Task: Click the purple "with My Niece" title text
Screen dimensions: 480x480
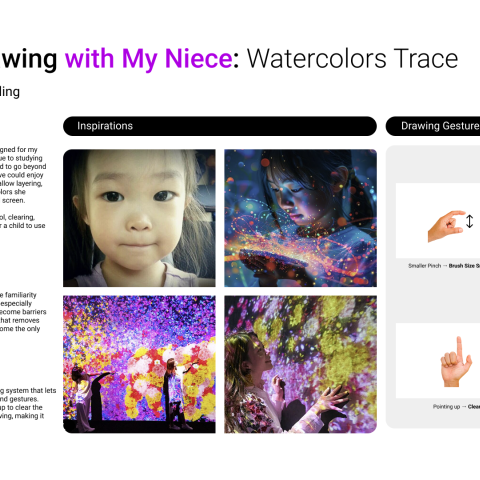Action: point(149,59)
